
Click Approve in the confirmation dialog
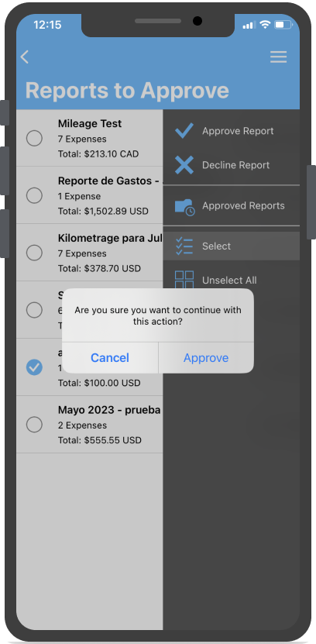206,358
